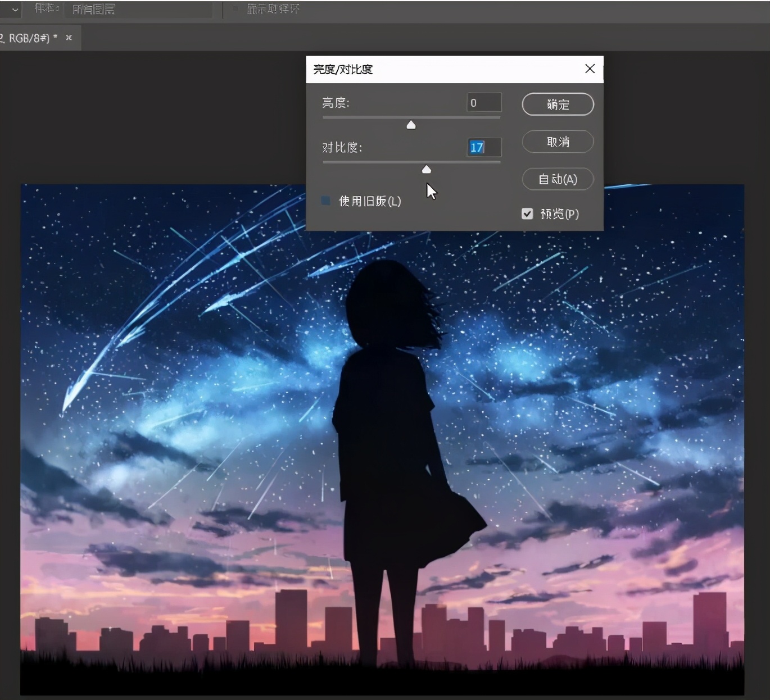The width and height of the screenshot is (770, 700).
Task: Apply auto adjustment with 自动(A)
Action: [x=558, y=179]
